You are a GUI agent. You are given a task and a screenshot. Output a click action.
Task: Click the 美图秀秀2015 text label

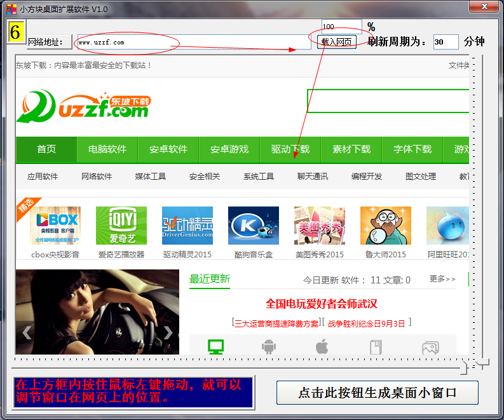coord(320,255)
